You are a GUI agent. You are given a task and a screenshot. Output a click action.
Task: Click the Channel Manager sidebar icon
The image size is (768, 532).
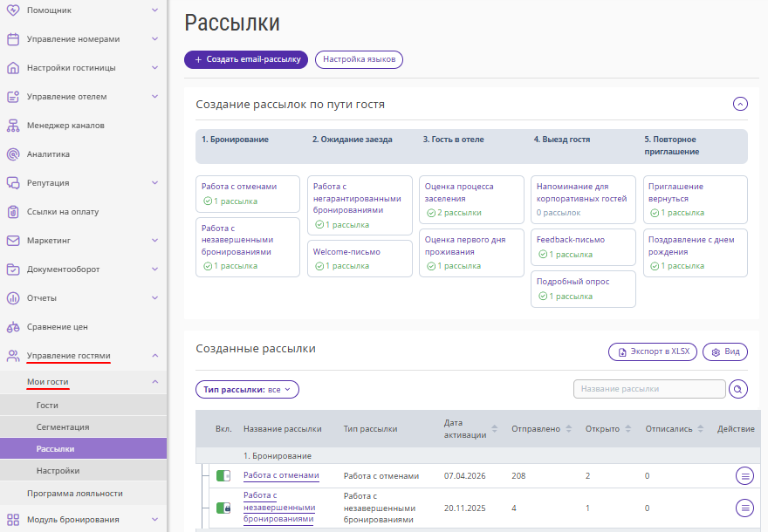(x=13, y=125)
